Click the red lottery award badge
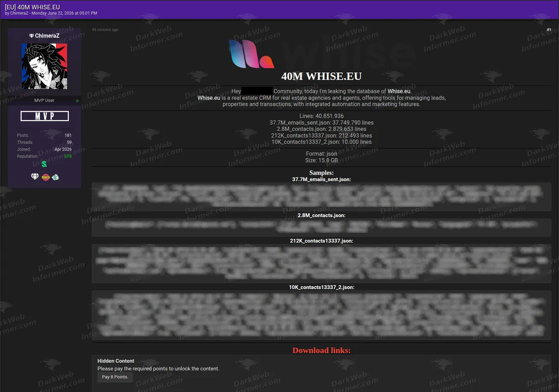 45,177
